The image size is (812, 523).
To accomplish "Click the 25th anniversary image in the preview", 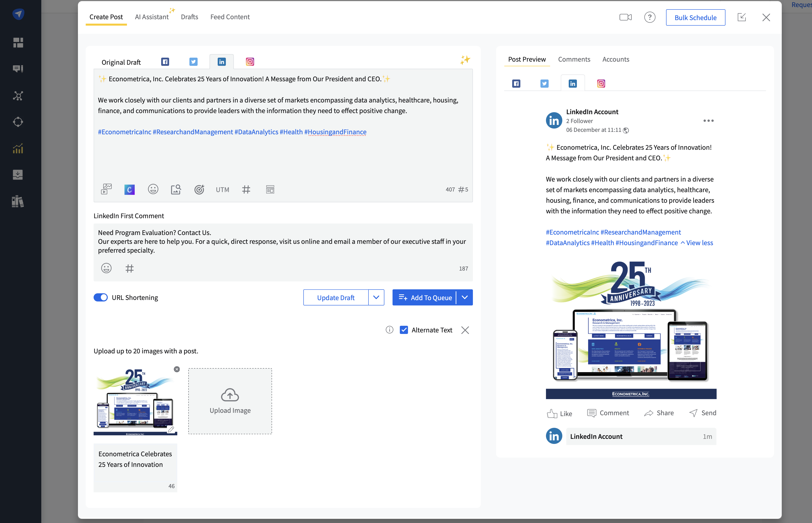I will (x=631, y=329).
